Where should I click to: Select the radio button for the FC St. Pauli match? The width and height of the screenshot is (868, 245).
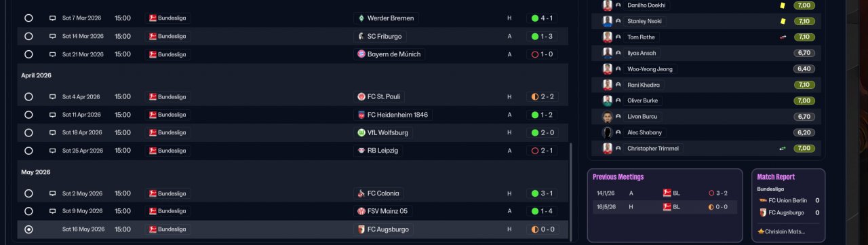(28, 97)
